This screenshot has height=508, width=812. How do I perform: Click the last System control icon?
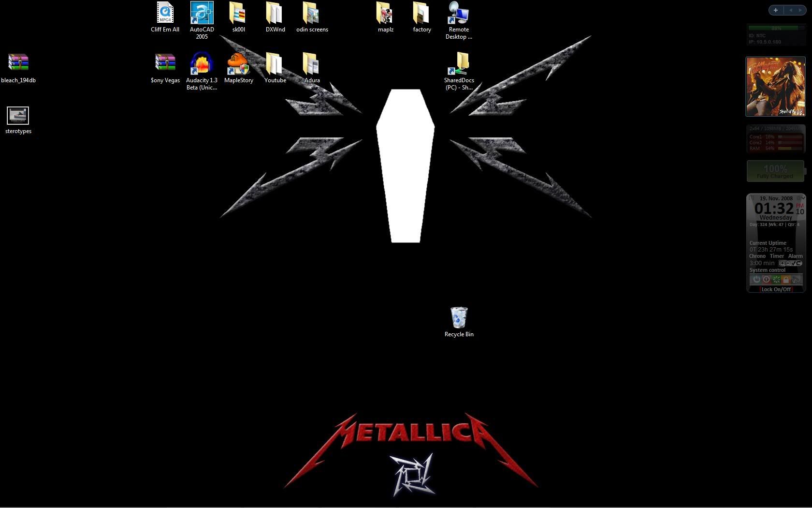pos(796,279)
